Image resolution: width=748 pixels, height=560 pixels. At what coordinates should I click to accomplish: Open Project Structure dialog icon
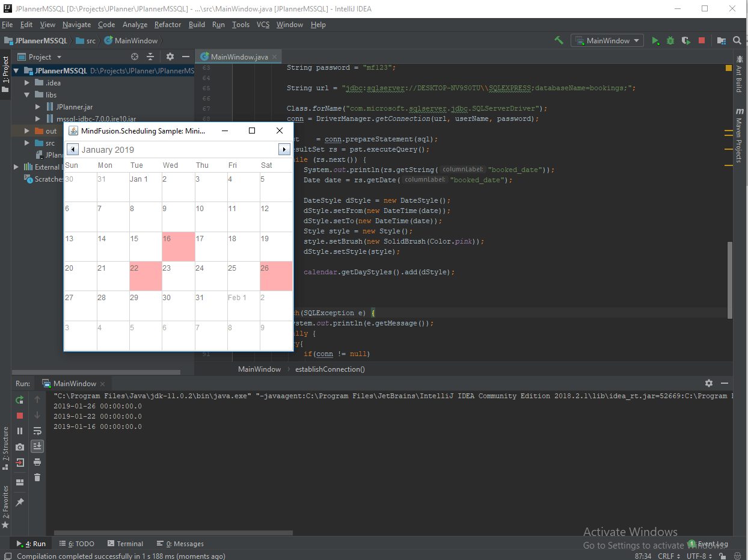tap(722, 40)
